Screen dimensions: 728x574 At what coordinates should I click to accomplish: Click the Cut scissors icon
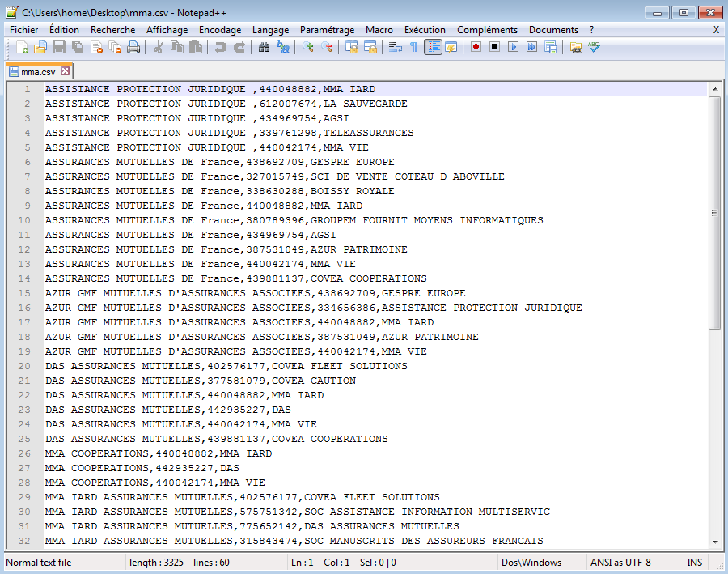159,48
